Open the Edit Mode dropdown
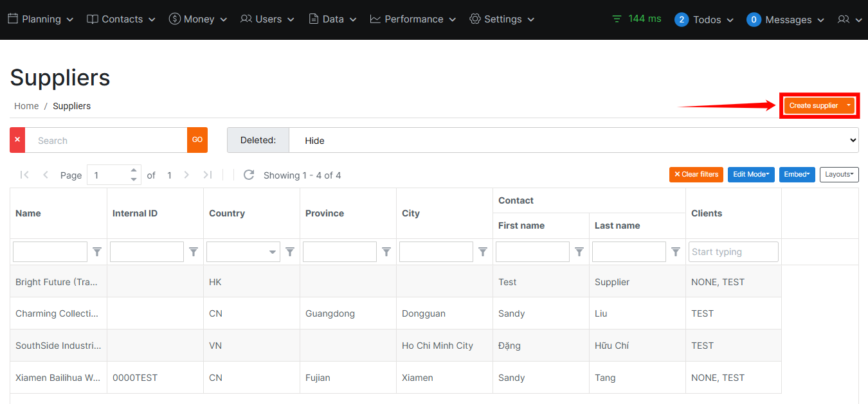This screenshot has height=404, width=868. (x=751, y=175)
